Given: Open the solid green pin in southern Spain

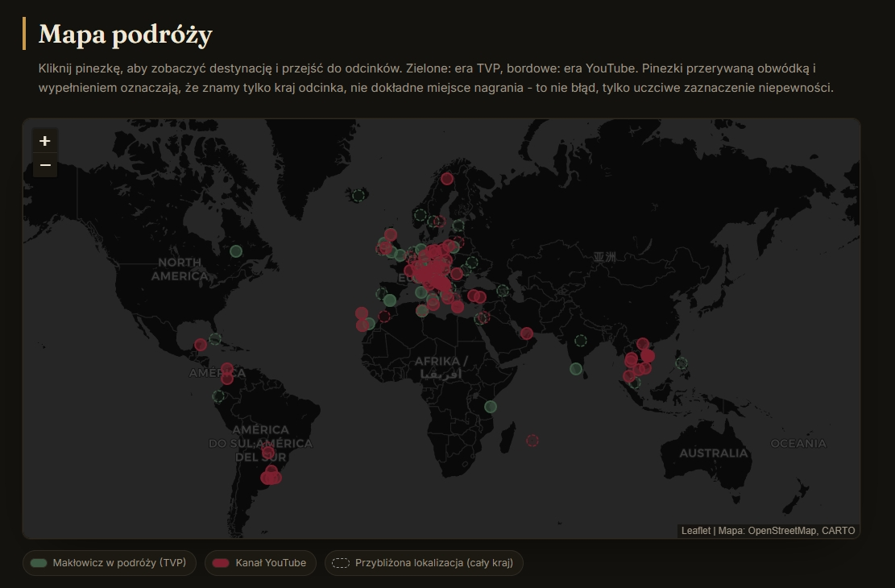Looking at the screenshot, I should 390,300.
